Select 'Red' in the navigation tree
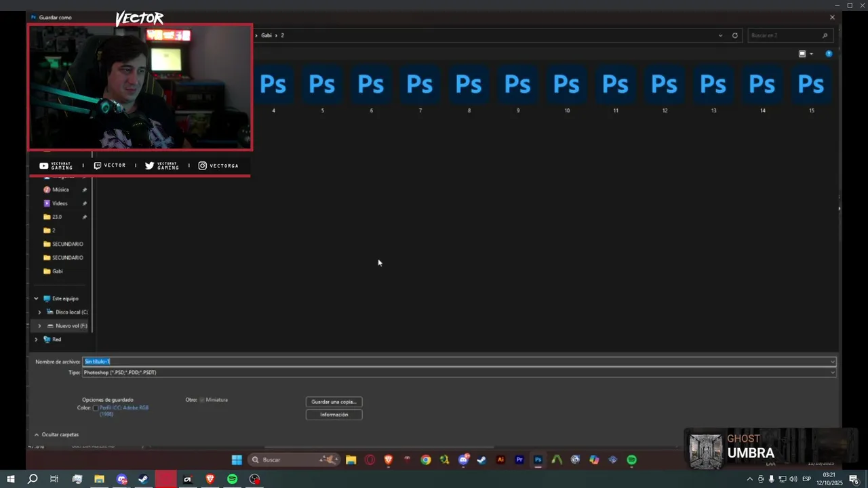Viewport: 868px width, 488px height. coord(57,340)
